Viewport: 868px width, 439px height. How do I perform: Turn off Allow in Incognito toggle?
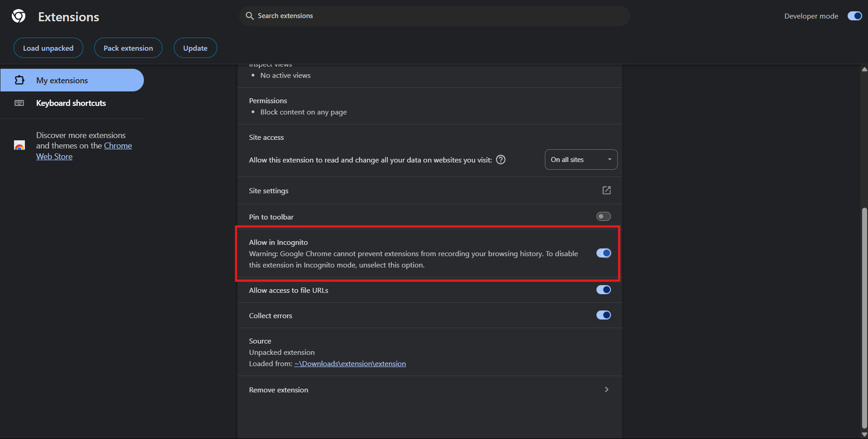click(603, 253)
